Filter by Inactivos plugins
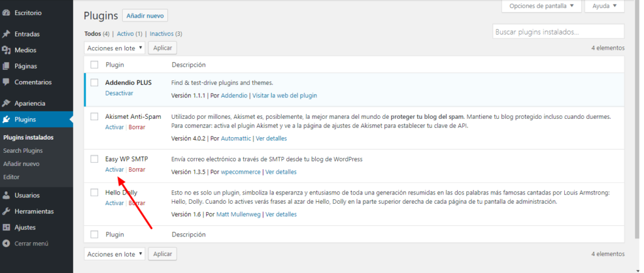Screen dimensions: 644x273 [162, 34]
